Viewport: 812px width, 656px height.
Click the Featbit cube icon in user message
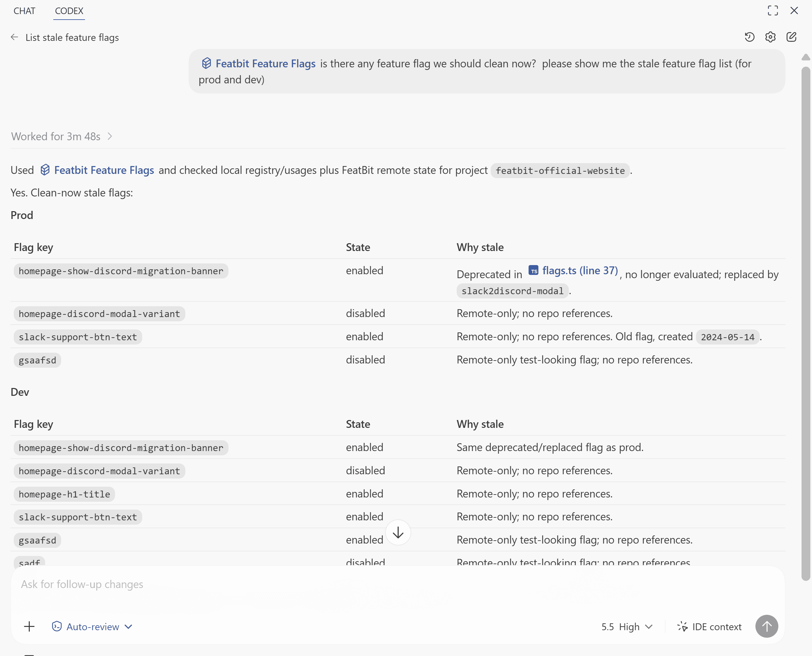[206, 63]
